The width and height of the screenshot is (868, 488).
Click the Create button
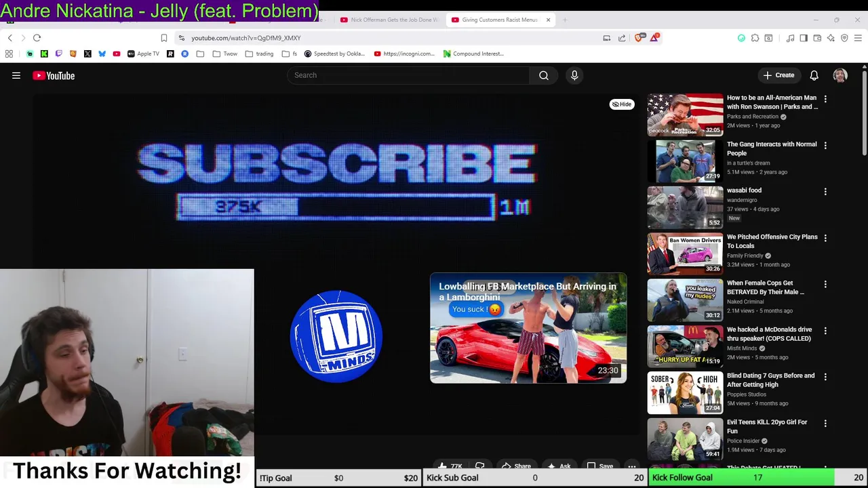click(778, 75)
